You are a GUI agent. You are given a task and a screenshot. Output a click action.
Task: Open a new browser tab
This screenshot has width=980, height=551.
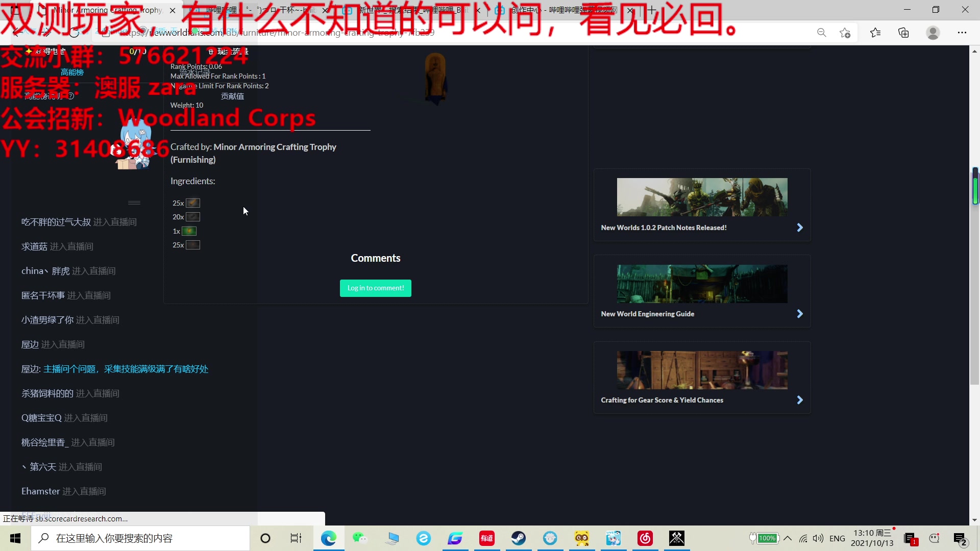[652, 10]
